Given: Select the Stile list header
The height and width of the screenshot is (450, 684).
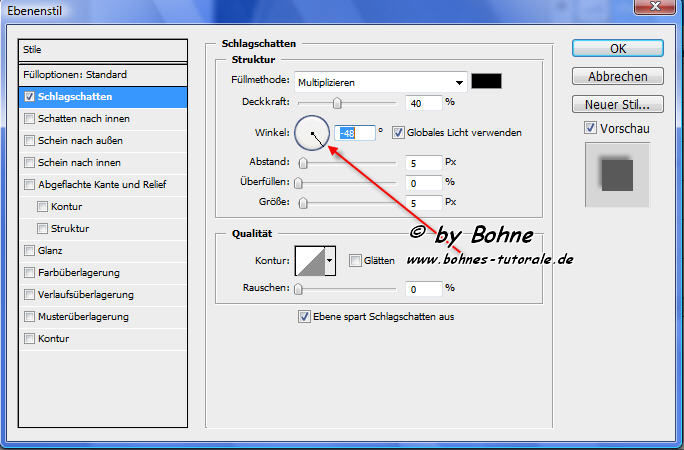Looking at the screenshot, I should pyautogui.click(x=103, y=50).
